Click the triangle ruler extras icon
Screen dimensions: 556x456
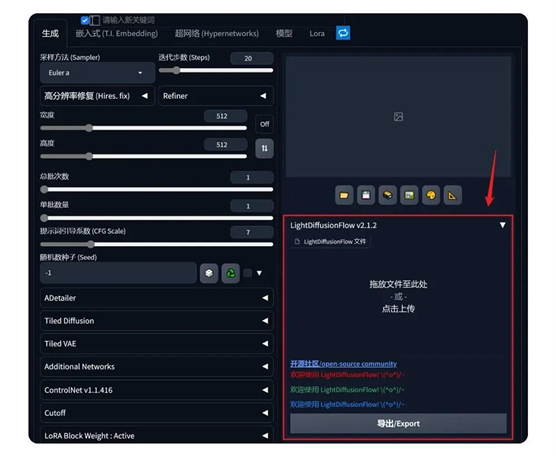point(453,195)
